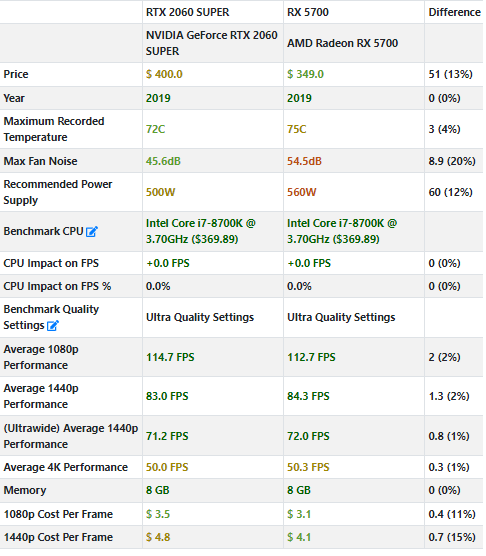486x556 pixels.
Task: Click the 54.5dB fan noise value
Action: tap(306, 162)
